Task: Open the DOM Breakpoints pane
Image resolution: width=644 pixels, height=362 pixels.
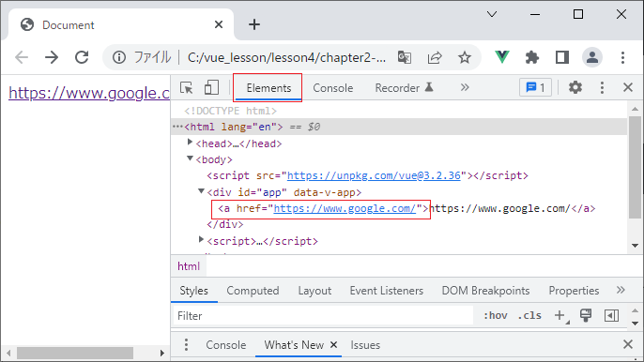Action: (485, 291)
